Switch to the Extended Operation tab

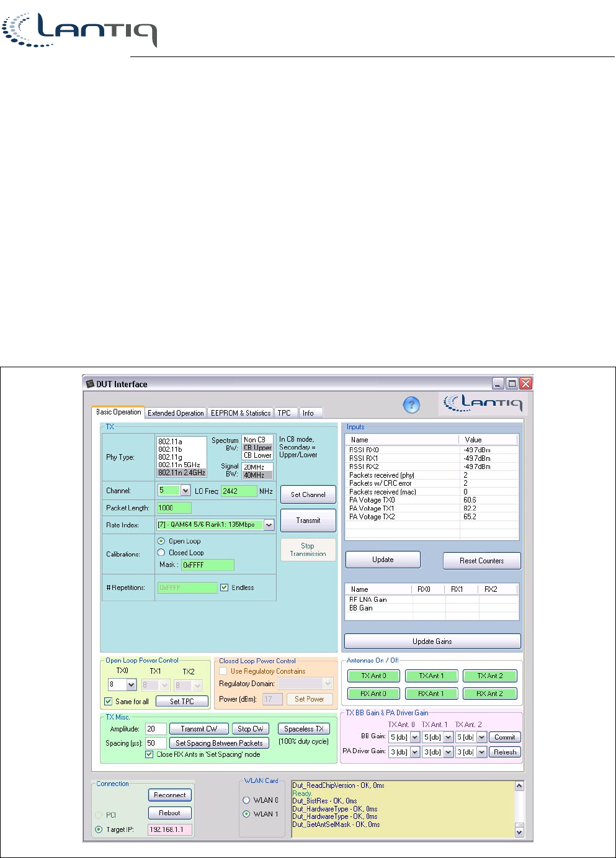(176, 413)
